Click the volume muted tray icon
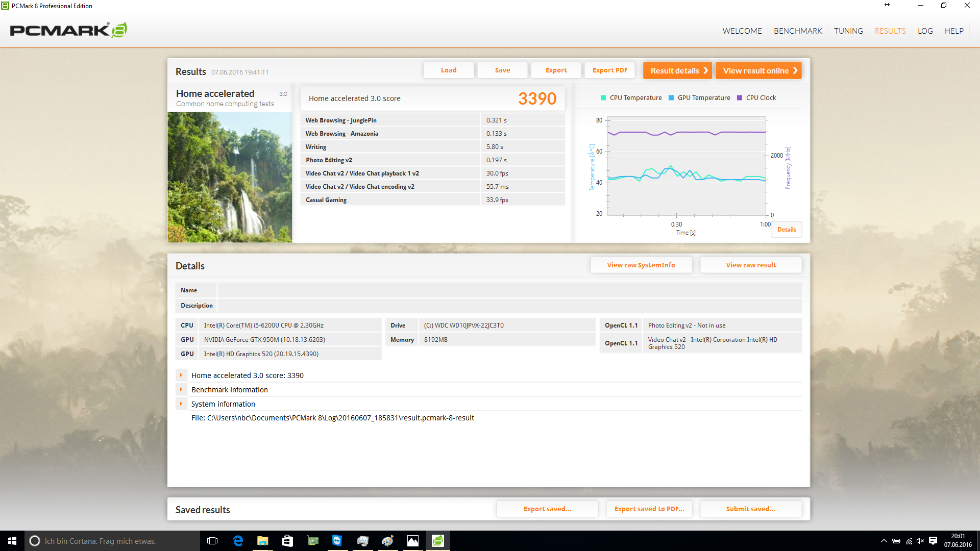The height and width of the screenshot is (551, 980). pos(920,541)
